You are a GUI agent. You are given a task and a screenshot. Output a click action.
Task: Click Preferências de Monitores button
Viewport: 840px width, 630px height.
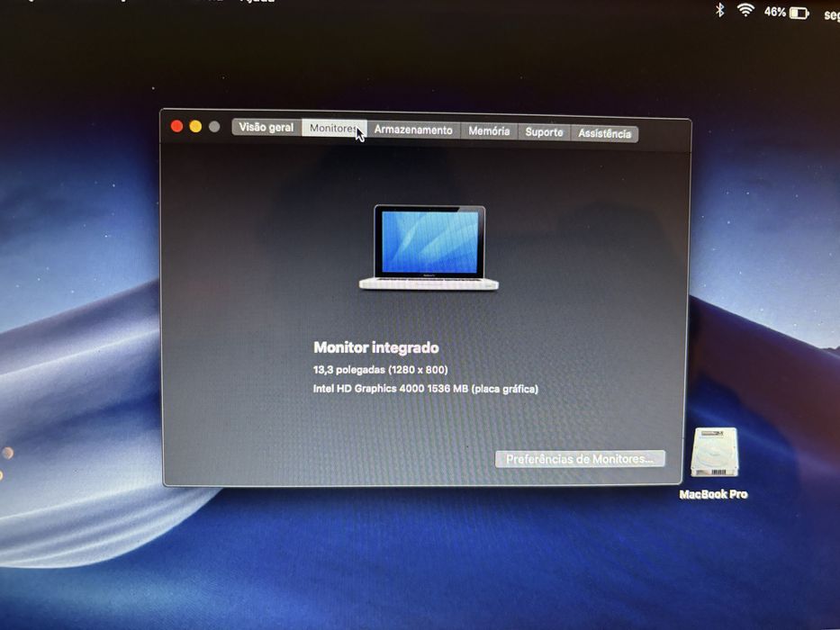[580, 459]
